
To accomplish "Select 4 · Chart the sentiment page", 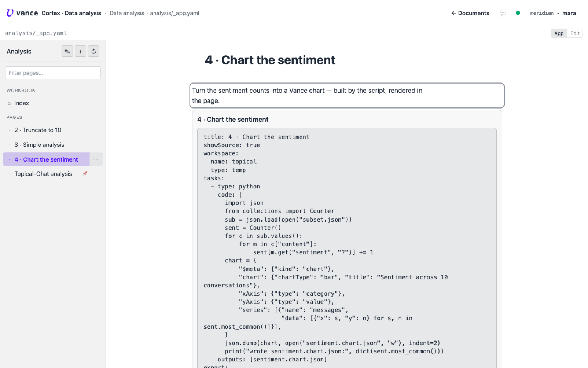I will coord(46,159).
